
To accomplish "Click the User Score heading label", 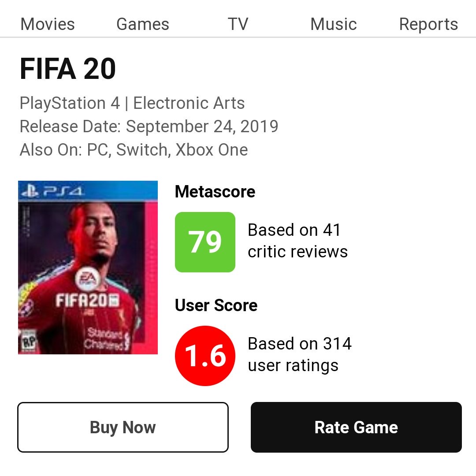I will (x=216, y=305).
